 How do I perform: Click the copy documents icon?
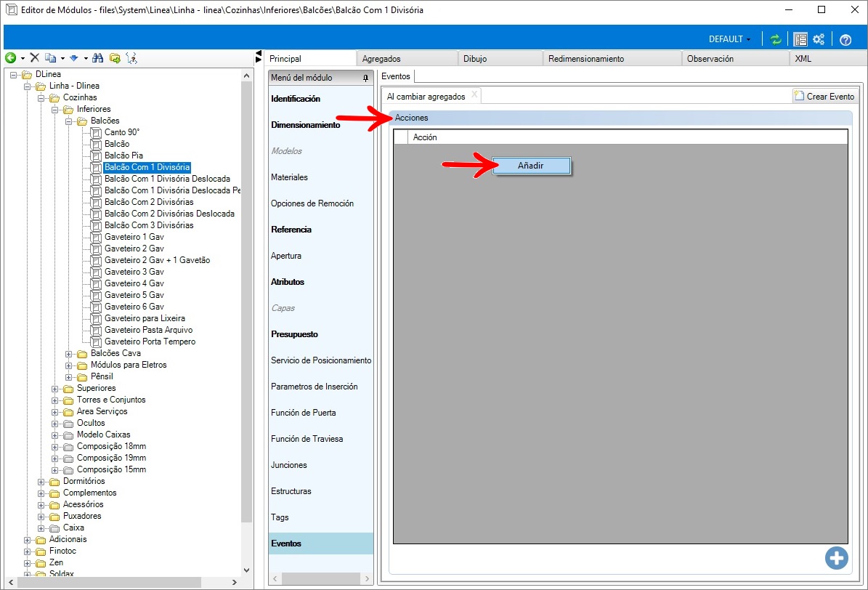(x=50, y=57)
